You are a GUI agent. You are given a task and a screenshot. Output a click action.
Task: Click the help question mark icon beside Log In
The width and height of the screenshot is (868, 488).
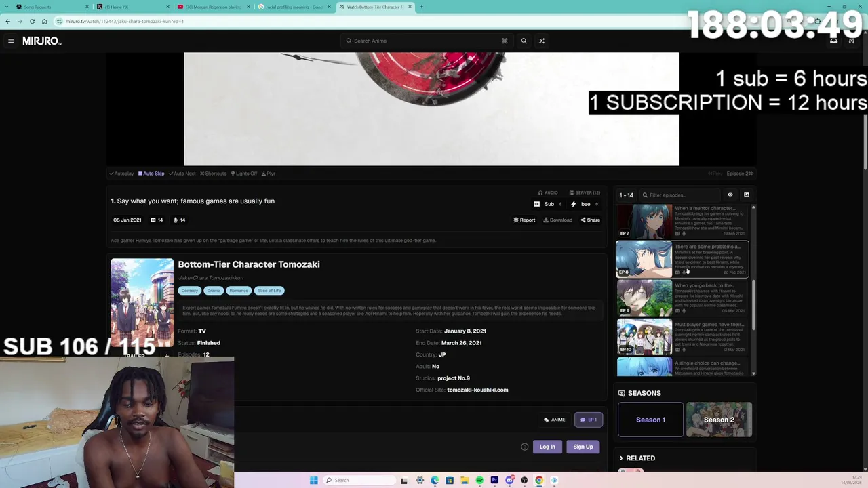point(524,447)
